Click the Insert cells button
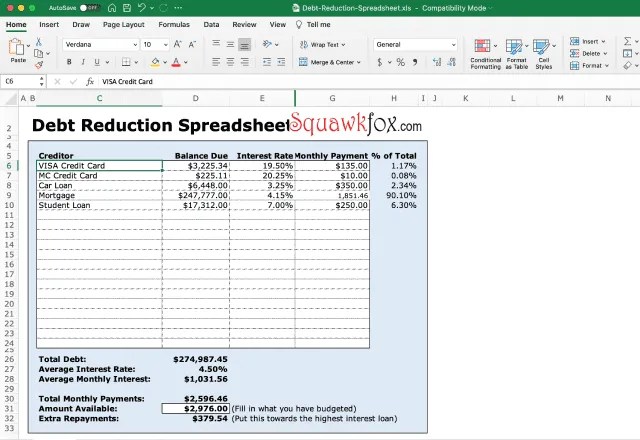This screenshot has width=640, height=440. click(x=588, y=41)
